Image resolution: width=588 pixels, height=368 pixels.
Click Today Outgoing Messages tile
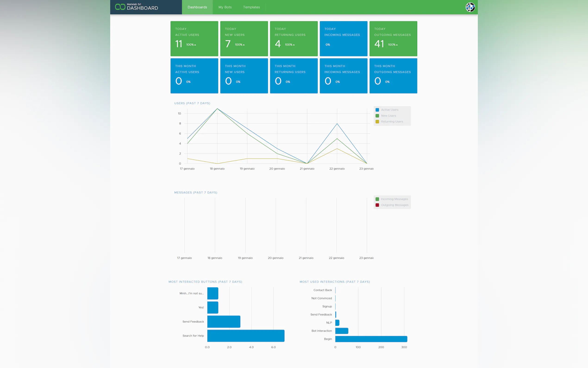tap(393, 38)
